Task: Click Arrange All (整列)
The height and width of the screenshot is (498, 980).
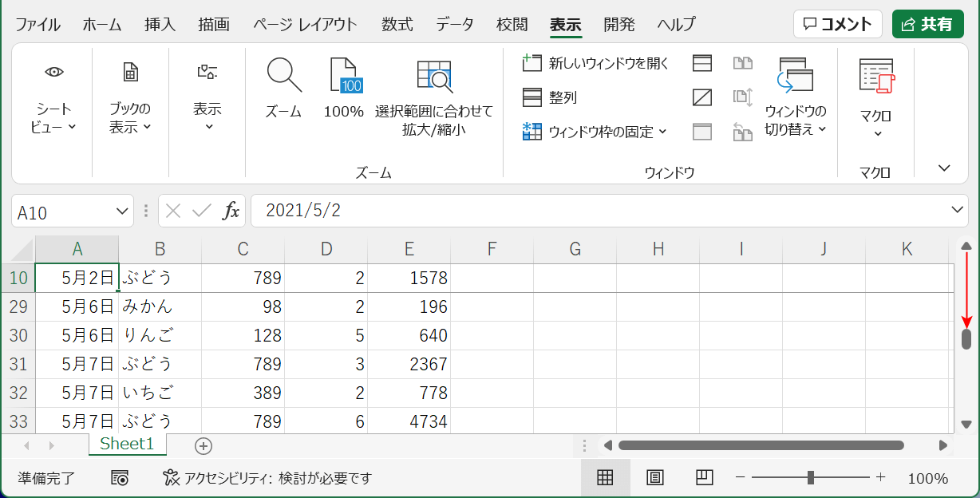Action: [550, 97]
